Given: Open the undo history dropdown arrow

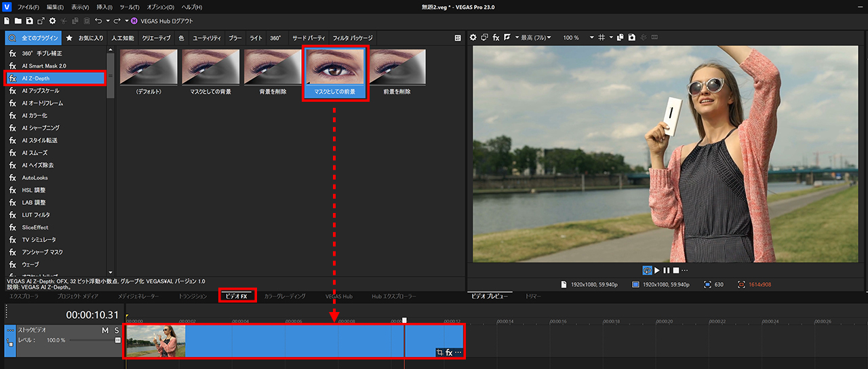Looking at the screenshot, I should tap(108, 21).
